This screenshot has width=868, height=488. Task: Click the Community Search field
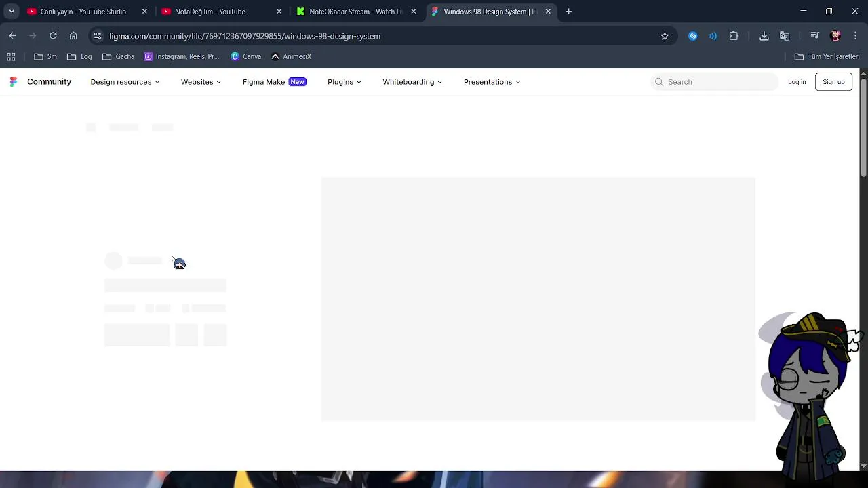coord(713,82)
